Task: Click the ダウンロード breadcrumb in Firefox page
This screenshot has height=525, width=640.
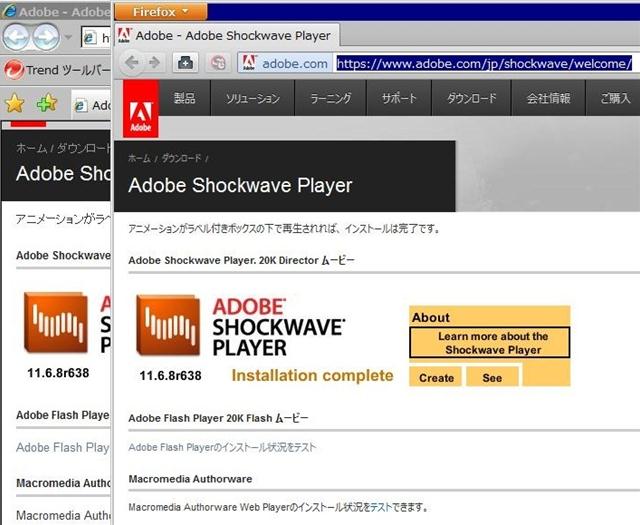Action: click(182, 158)
